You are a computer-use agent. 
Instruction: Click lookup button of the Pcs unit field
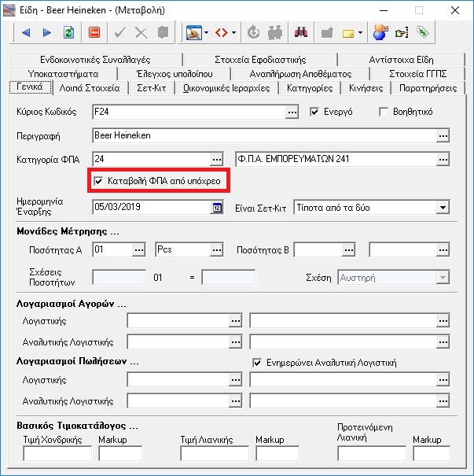point(216,250)
